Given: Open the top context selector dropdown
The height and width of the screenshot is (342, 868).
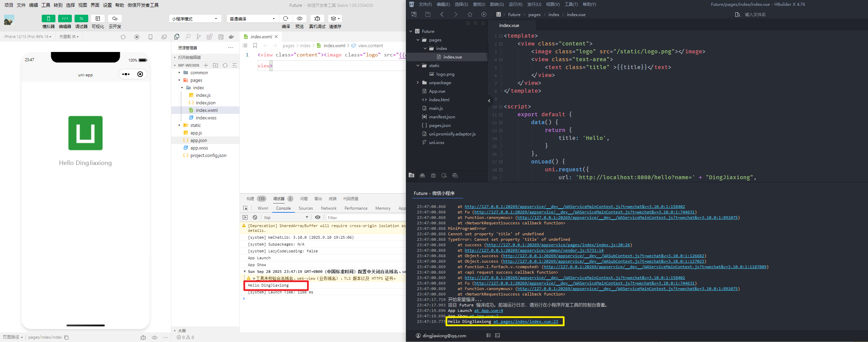Looking at the screenshot, I should tap(286, 218).
